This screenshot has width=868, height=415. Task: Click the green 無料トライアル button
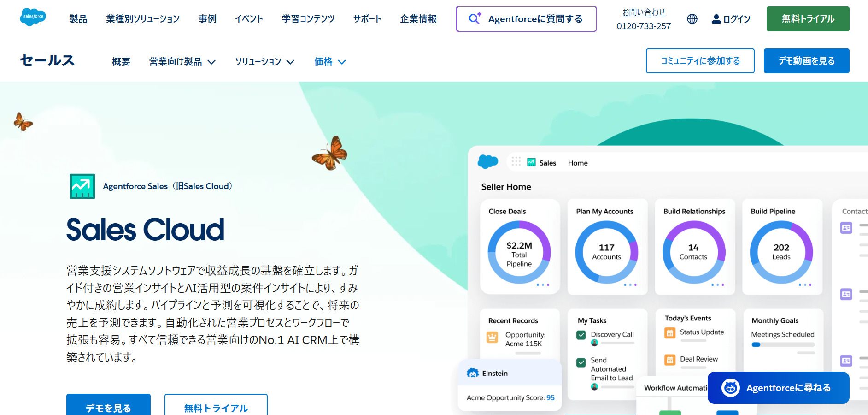pos(807,19)
